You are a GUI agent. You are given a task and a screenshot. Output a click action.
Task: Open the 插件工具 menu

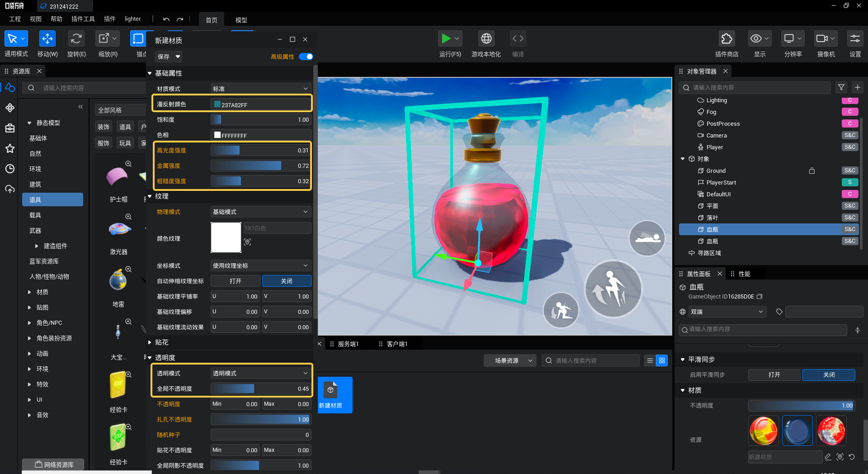pos(83,19)
